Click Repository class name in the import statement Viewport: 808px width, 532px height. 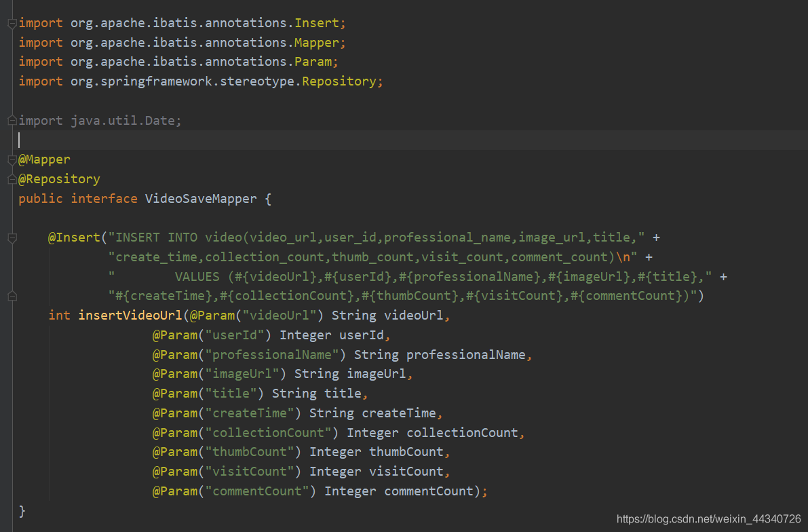(x=339, y=81)
